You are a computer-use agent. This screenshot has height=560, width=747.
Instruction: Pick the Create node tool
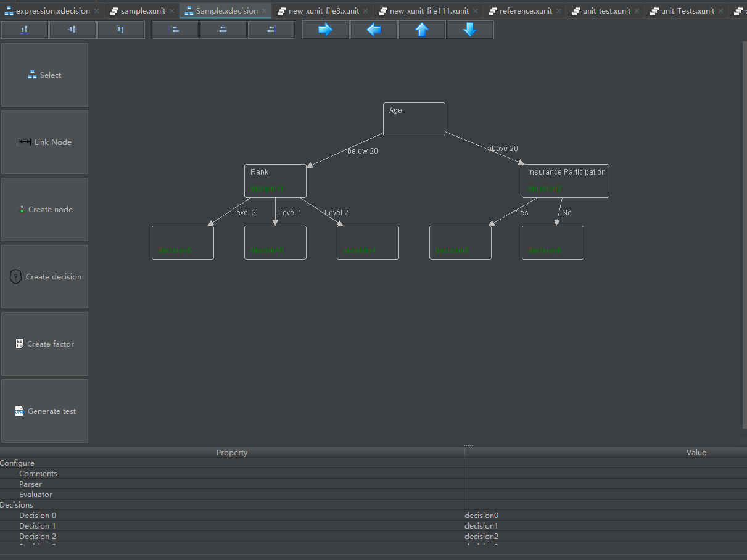[x=44, y=209]
